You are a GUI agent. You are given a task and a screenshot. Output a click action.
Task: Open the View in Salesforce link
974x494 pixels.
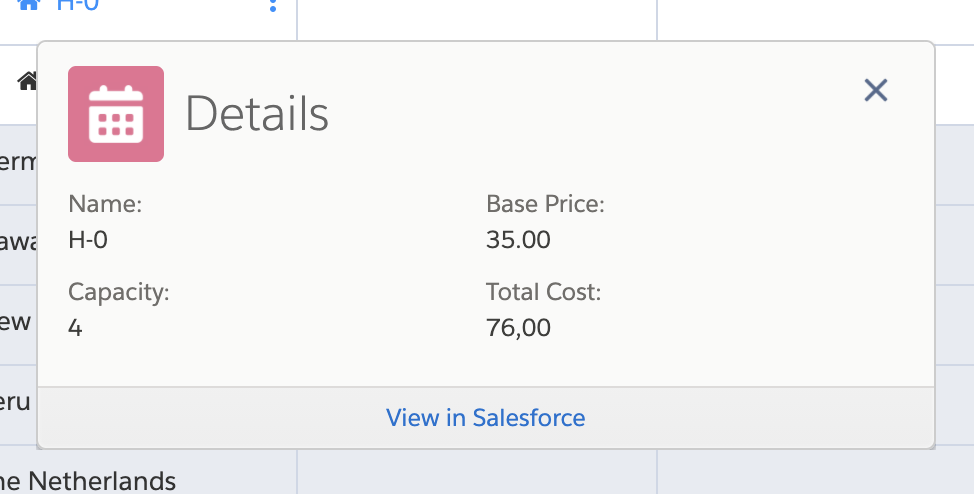(x=486, y=417)
